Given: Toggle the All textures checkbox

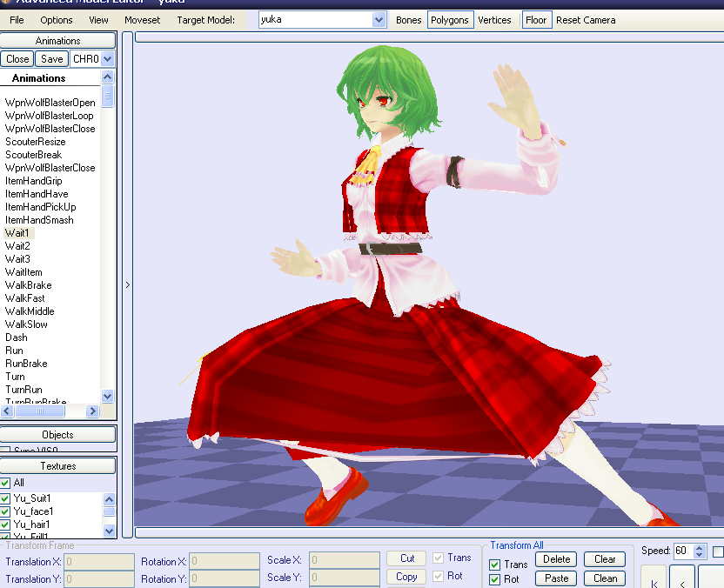Looking at the screenshot, I should click(x=5, y=483).
